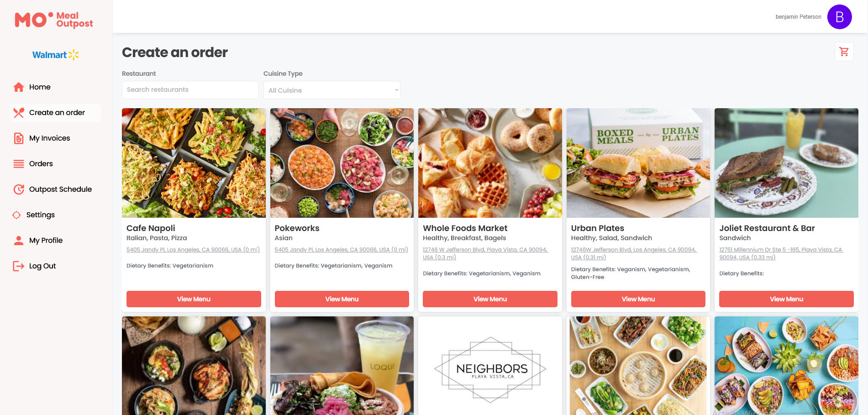Open Pokeworks address link

[x=342, y=250]
